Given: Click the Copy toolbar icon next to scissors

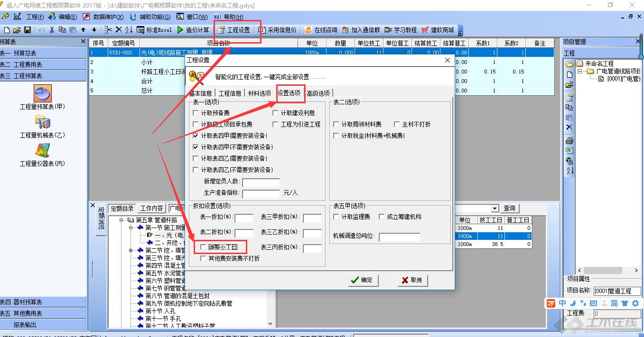Looking at the screenshot, I should [63, 30].
